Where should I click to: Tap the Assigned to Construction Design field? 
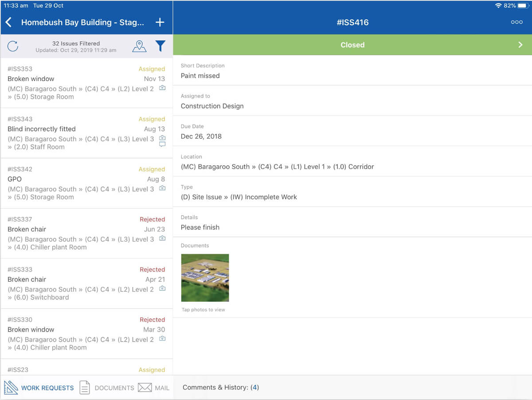click(x=352, y=101)
